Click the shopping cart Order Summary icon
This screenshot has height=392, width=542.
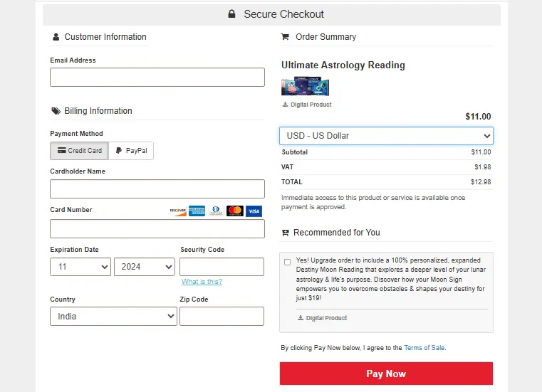click(286, 37)
